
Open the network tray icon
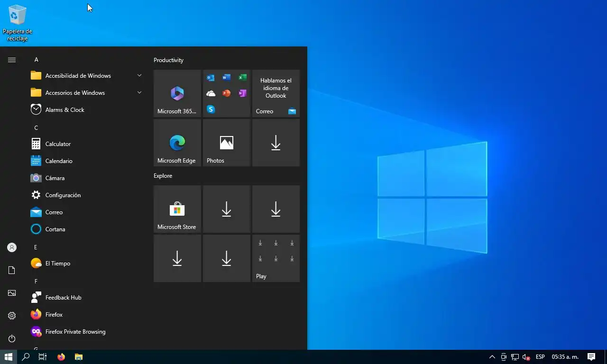(x=515, y=357)
